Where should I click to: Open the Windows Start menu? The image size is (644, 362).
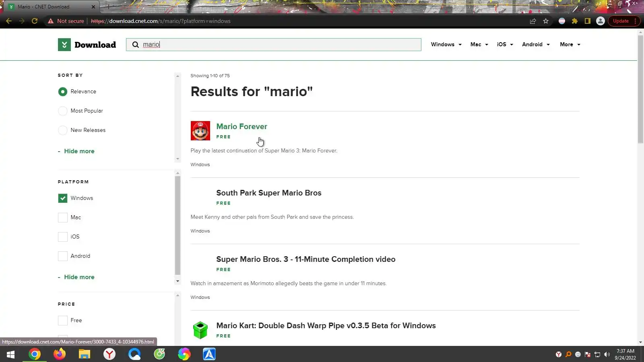(10, 354)
